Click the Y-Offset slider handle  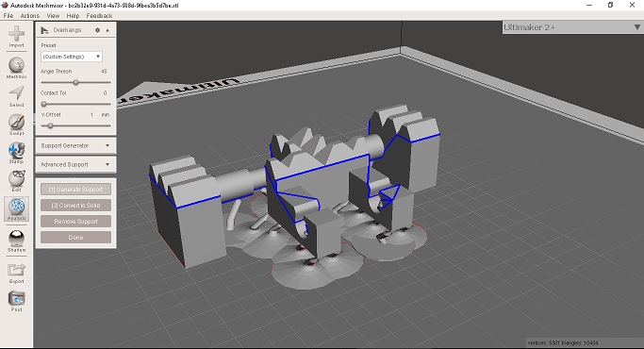pos(50,125)
